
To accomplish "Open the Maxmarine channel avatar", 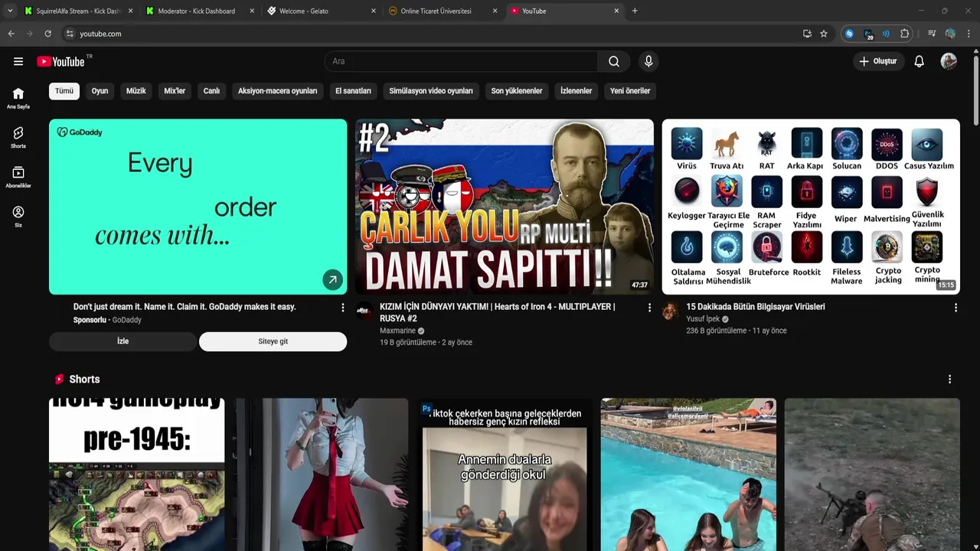I will tap(364, 311).
